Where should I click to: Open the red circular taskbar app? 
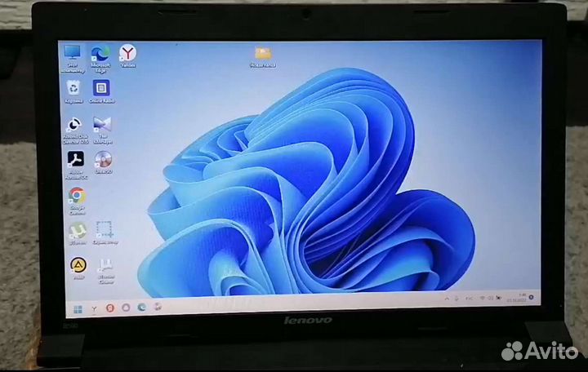pos(110,308)
